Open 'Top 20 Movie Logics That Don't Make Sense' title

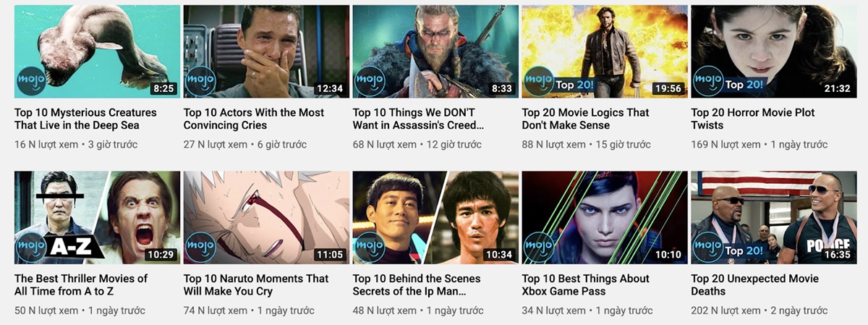pos(586,119)
